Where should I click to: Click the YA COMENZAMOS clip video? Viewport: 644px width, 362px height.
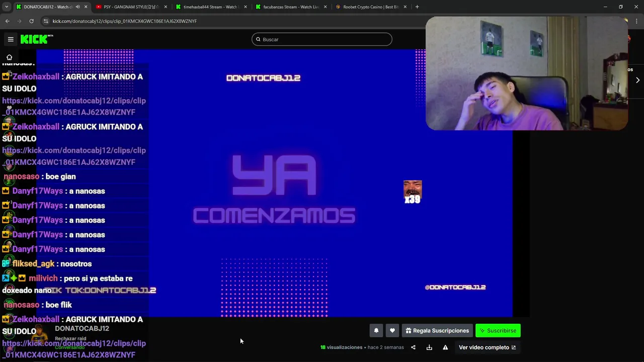(x=274, y=184)
